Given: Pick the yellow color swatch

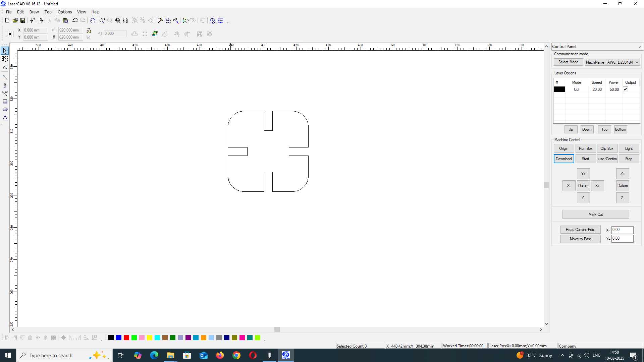Looking at the screenshot, I should pyautogui.click(x=150, y=338).
